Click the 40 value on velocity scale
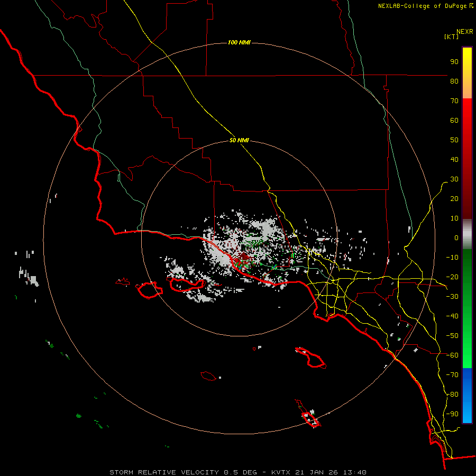The width and height of the screenshot is (476, 476). click(454, 159)
